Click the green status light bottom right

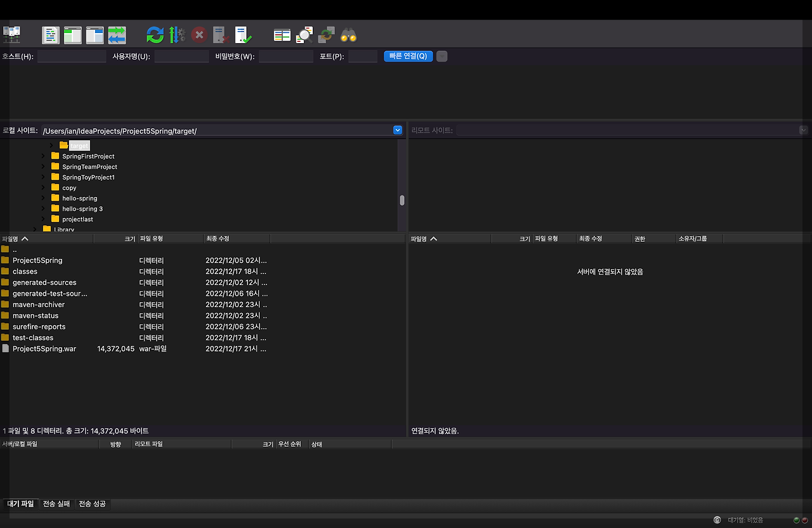796,520
